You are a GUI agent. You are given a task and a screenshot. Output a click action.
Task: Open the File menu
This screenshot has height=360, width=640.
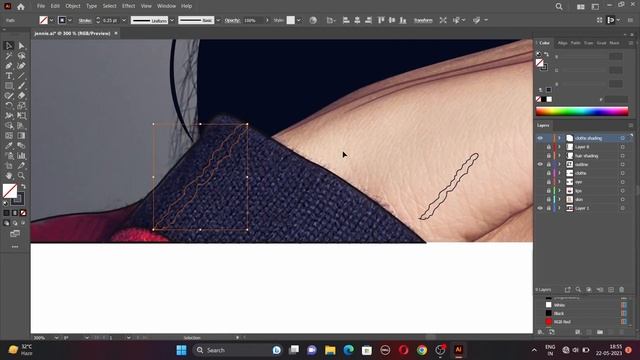pyautogui.click(x=41, y=6)
